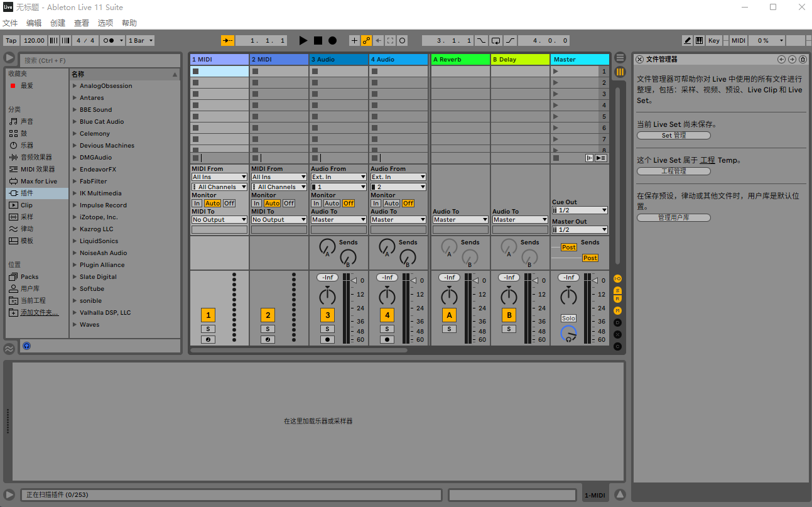
Task: Set track 1 MIDI monitor to In
Action: [197, 203]
